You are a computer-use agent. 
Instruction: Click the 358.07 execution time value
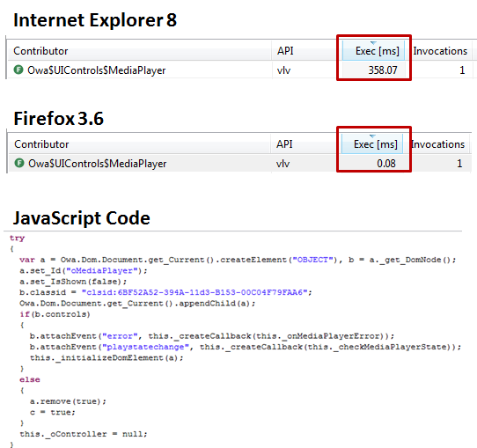pyautogui.click(x=383, y=70)
